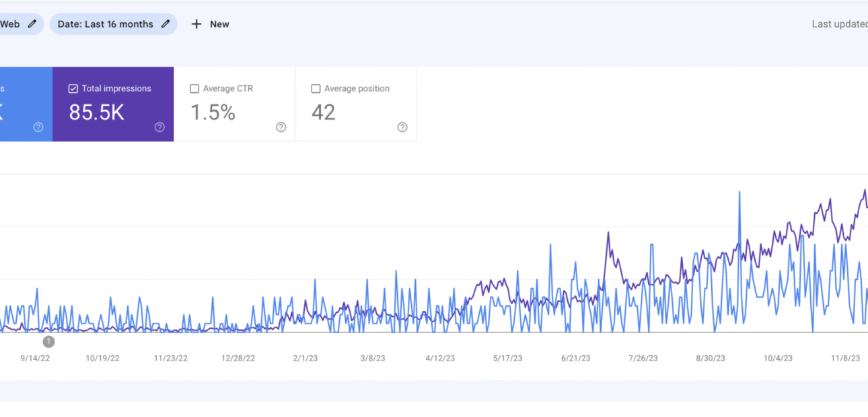Open the Date: Last 16 months filter

[105, 24]
